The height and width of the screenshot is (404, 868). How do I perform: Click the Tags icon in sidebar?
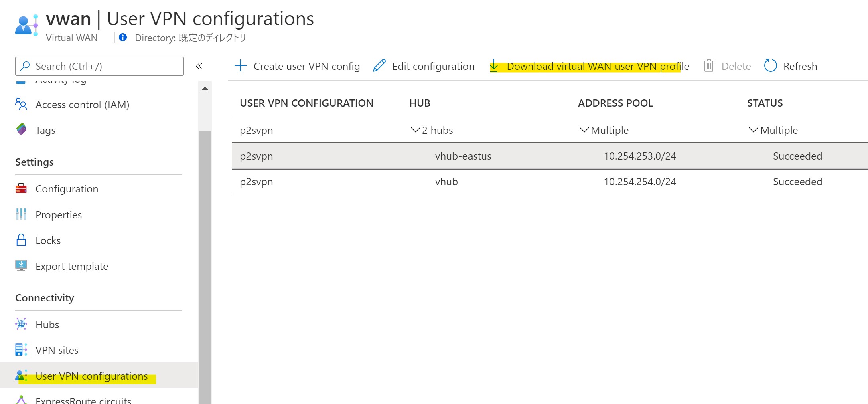point(21,129)
